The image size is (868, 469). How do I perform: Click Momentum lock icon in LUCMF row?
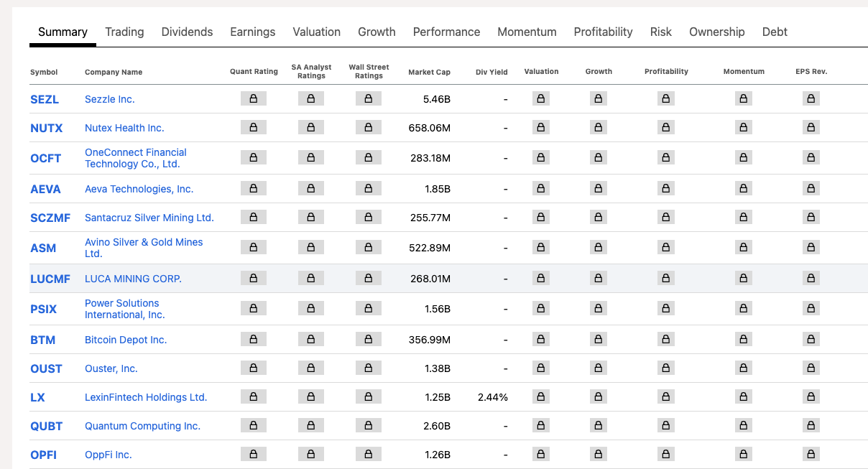point(744,279)
